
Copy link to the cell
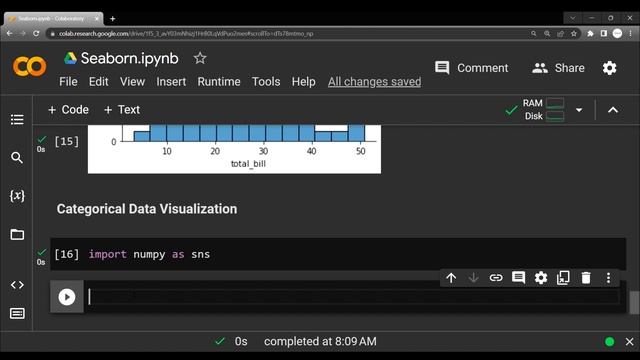(496, 278)
